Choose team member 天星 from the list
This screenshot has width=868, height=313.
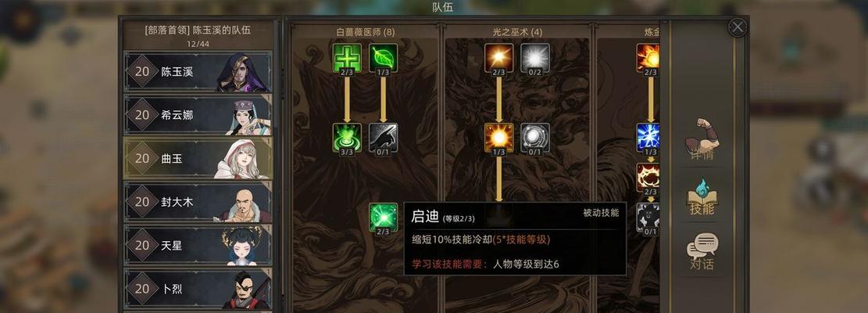coord(198,246)
